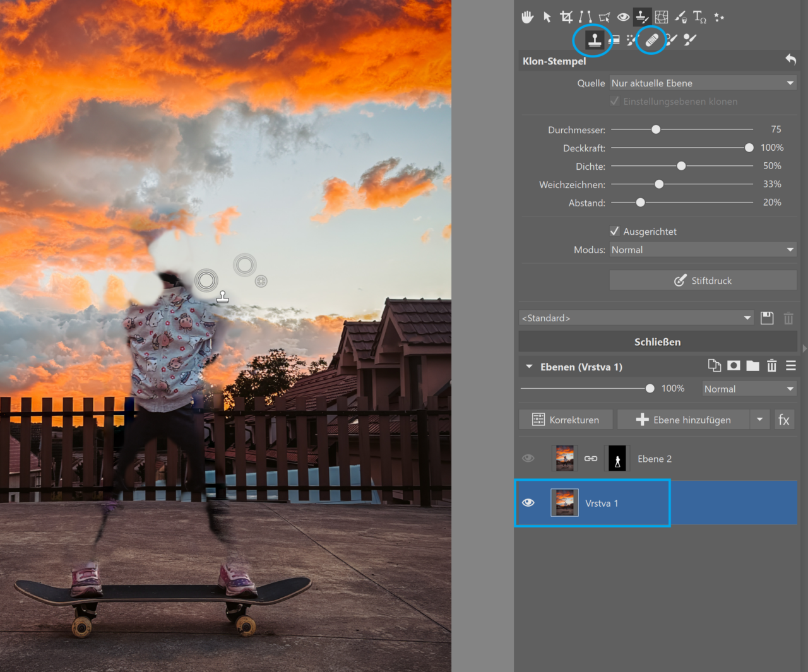
Task: Save current preset with floppy disk icon
Action: point(767,318)
